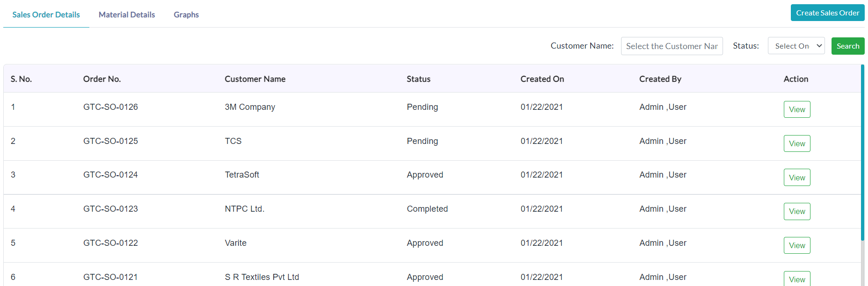The image size is (868, 286).
Task: Focus the Customer Name input field
Action: tap(672, 46)
